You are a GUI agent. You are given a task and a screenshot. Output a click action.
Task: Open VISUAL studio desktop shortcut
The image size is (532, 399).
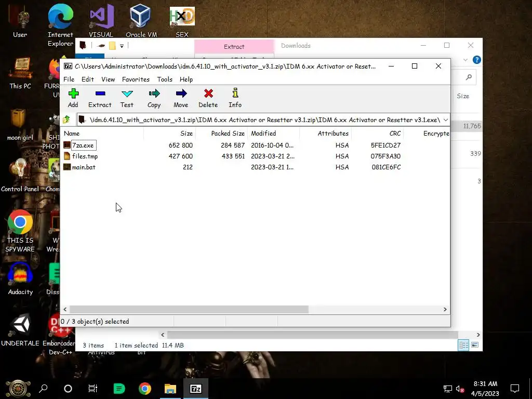coord(101,21)
